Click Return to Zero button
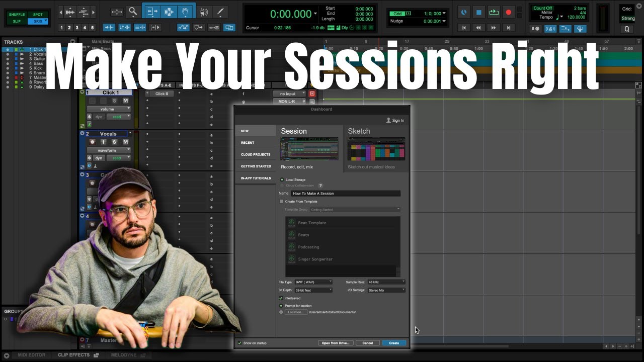The image size is (644, 362). (464, 28)
